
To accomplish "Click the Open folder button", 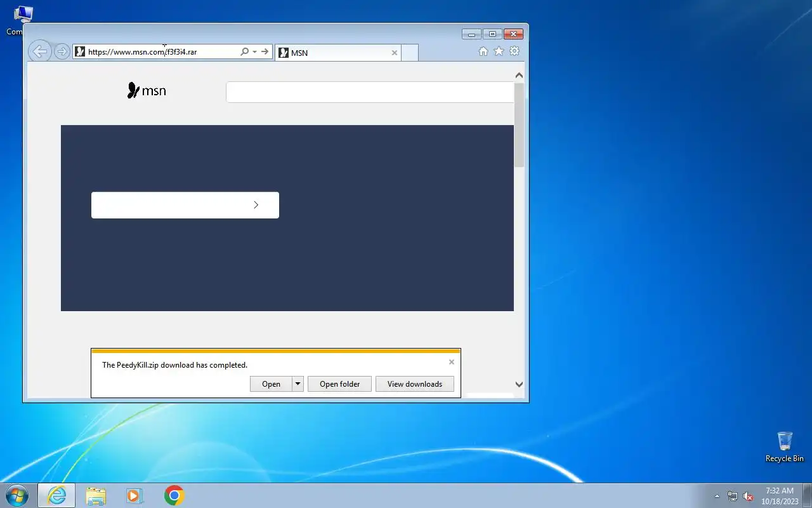I will point(339,384).
